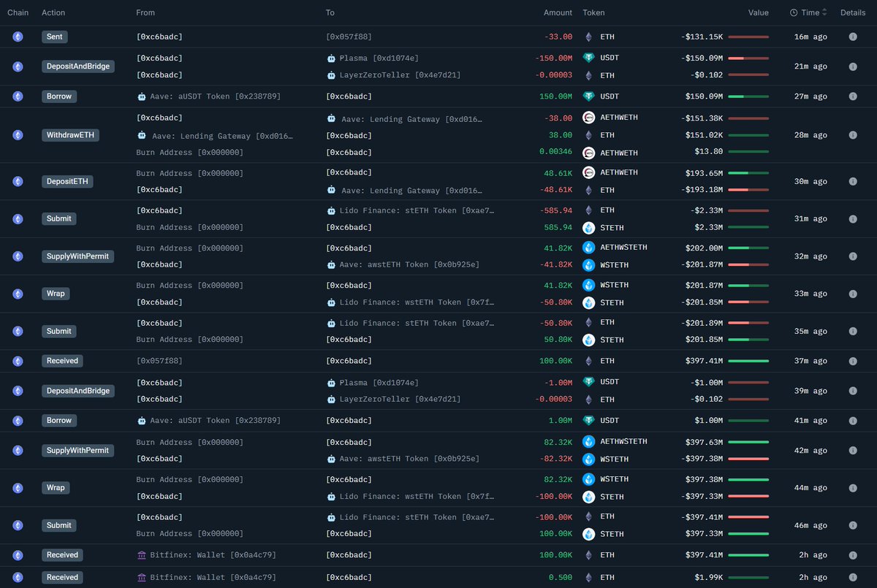The image size is (877, 588).
Task: Open [0x057f88] sender on 37m Received row
Action: click(x=159, y=361)
